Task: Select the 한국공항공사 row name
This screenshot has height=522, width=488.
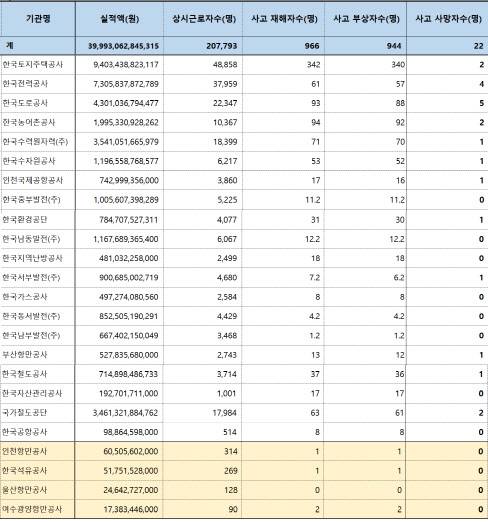Action: [x=25, y=432]
